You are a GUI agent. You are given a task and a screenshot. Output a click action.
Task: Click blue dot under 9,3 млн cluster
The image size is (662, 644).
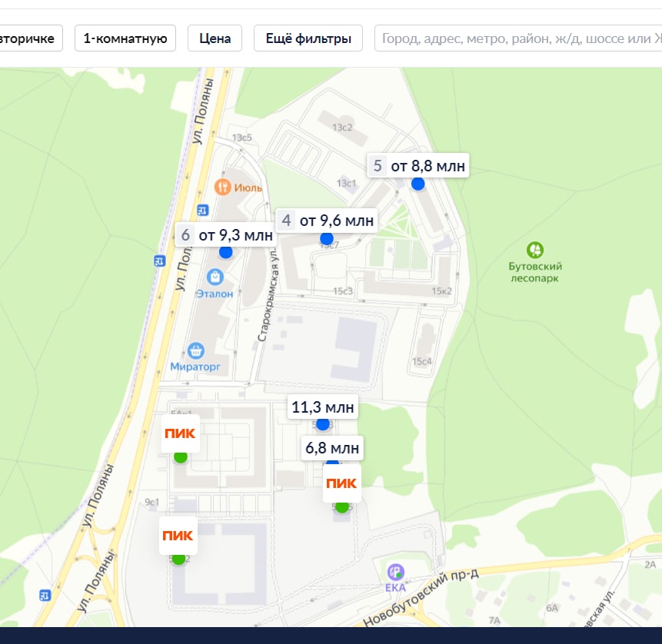(x=226, y=252)
